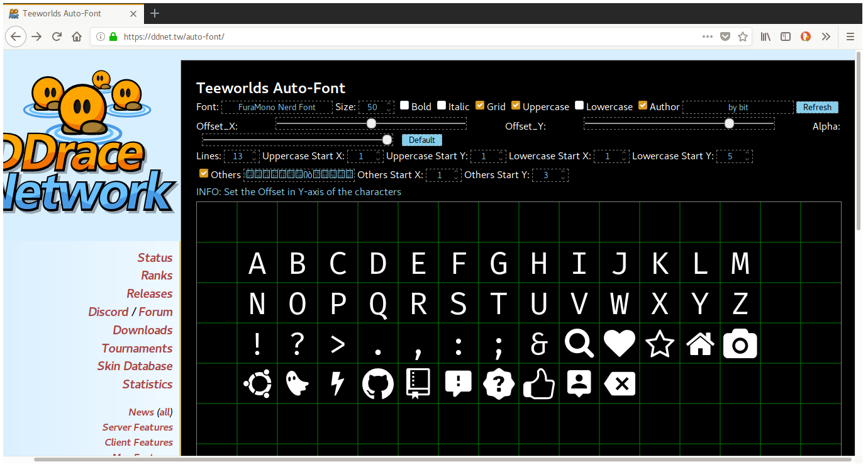
Task: Open the Skin Database link
Action: (x=135, y=366)
